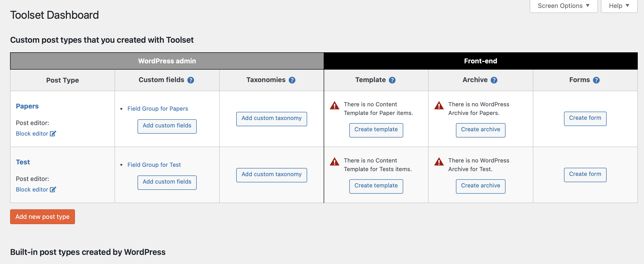
Task: Click Create form in Test row
Action: pos(585,174)
